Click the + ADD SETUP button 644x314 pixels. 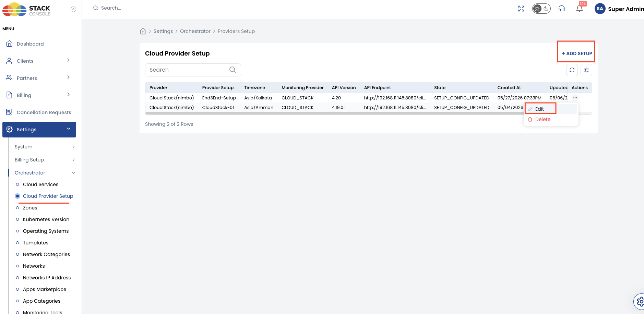pyautogui.click(x=577, y=53)
